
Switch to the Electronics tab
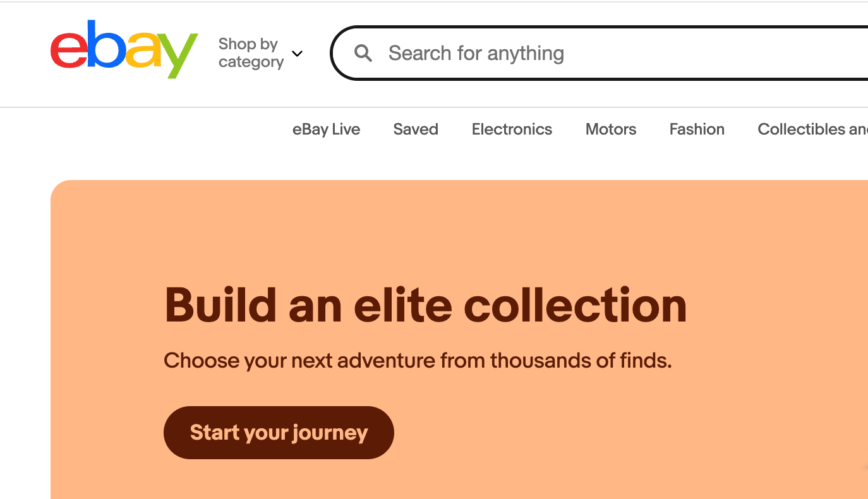[x=512, y=129]
